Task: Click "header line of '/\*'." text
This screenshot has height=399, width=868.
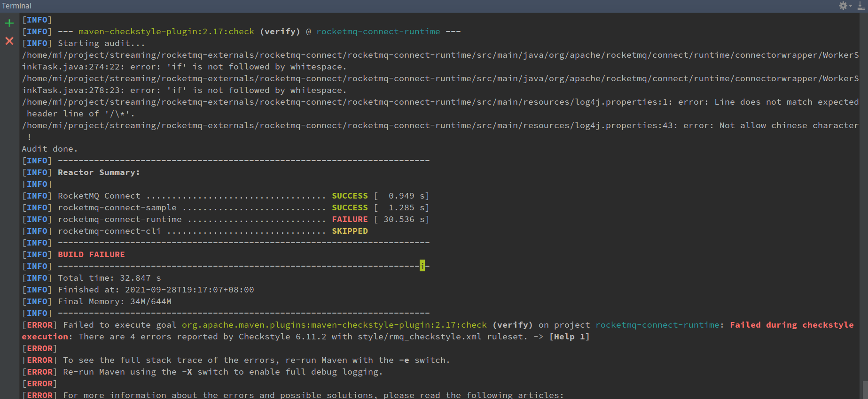Action: (x=81, y=114)
